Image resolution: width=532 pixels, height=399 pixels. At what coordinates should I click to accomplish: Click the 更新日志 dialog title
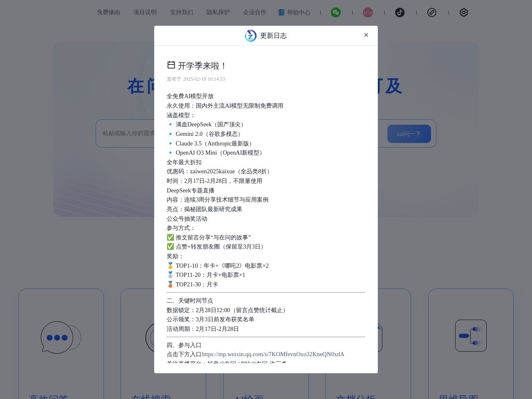(x=273, y=36)
